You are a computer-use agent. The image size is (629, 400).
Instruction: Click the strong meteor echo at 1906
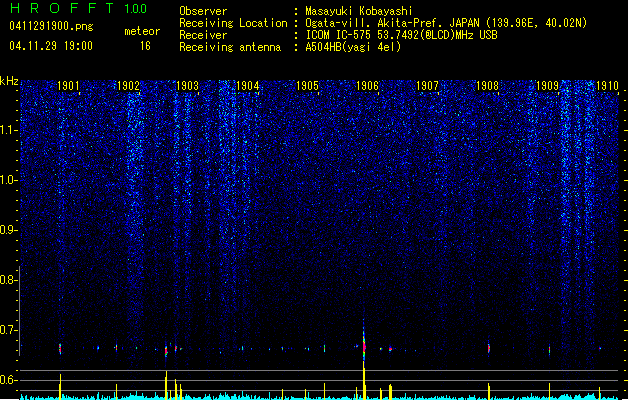pyautogui.click(x=364, y=345)
